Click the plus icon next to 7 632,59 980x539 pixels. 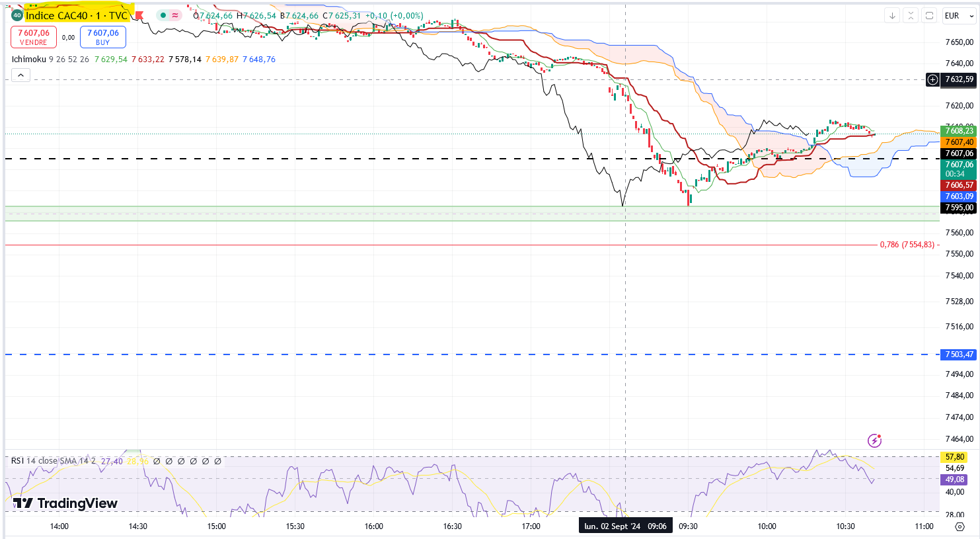click(932, 79)
